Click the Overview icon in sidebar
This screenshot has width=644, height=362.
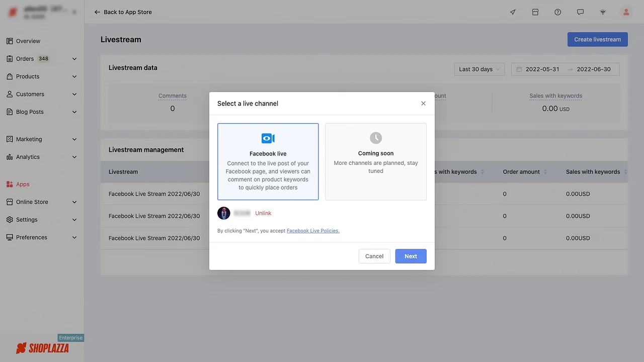pyautogui.click(x=9, y=41)
